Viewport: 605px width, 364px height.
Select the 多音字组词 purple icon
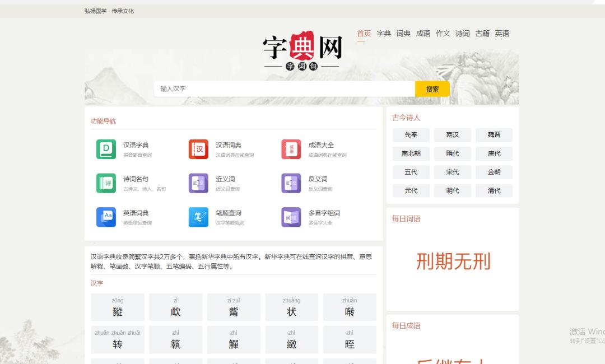click(x=291, y=217)
